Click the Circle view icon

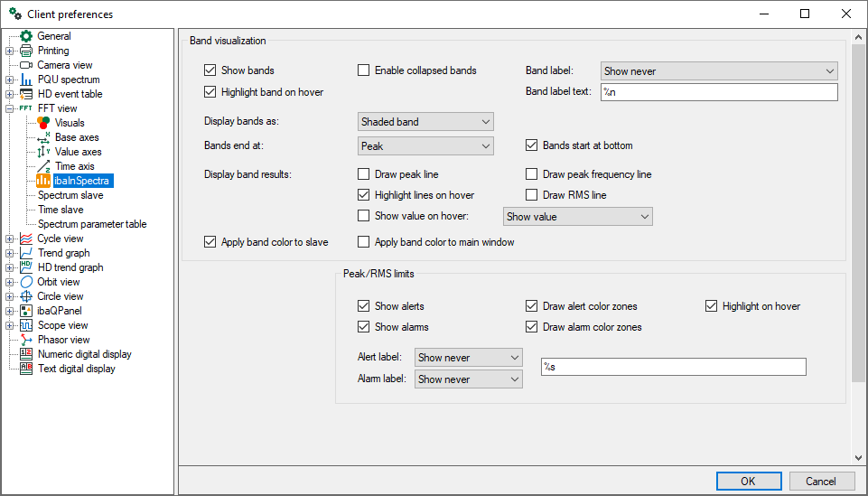[26, 296]
